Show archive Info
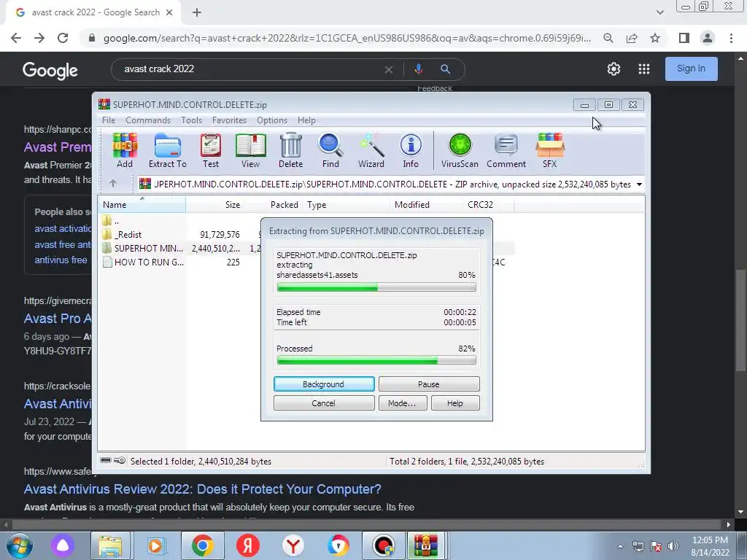747x560 pixels. point(411,150)
